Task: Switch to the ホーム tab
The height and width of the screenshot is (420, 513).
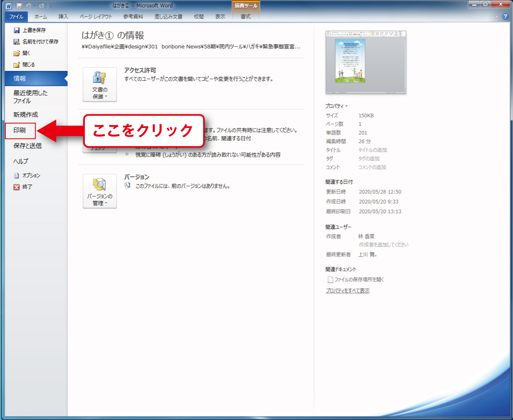Action: 41,16
